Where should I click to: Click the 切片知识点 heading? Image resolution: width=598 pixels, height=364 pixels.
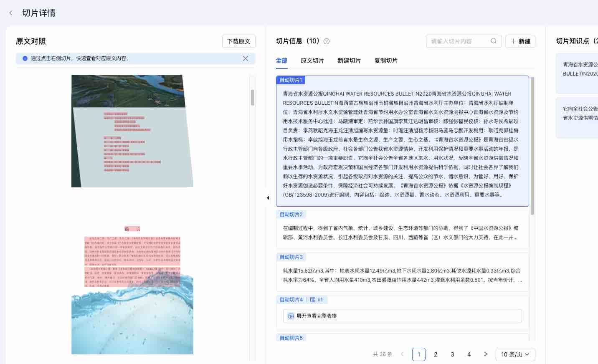click(577, 41)
